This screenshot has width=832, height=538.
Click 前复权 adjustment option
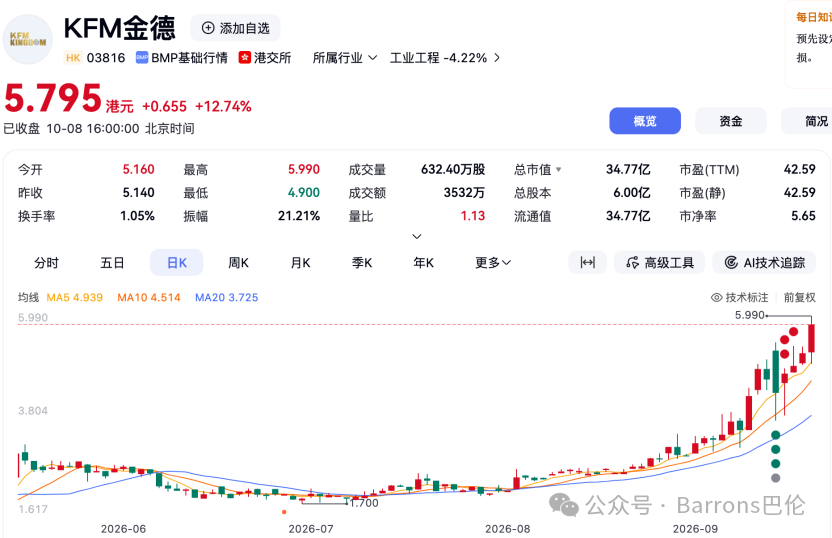tap(800, 298)
